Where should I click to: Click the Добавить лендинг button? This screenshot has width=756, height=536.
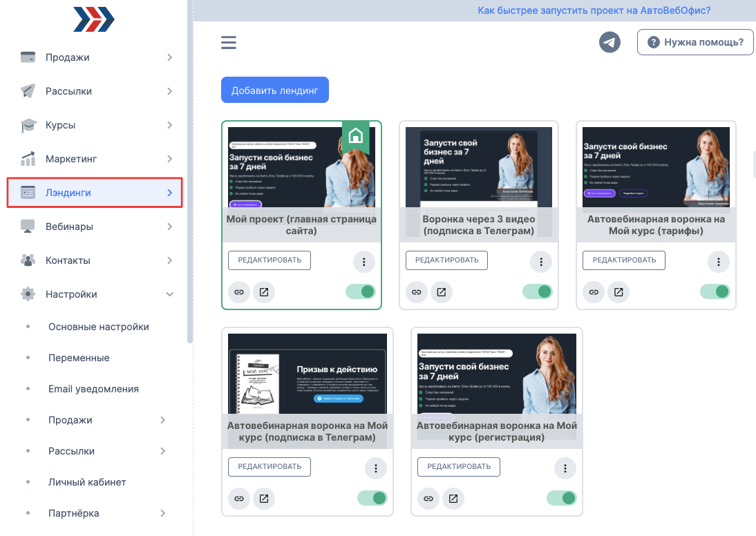274,90
